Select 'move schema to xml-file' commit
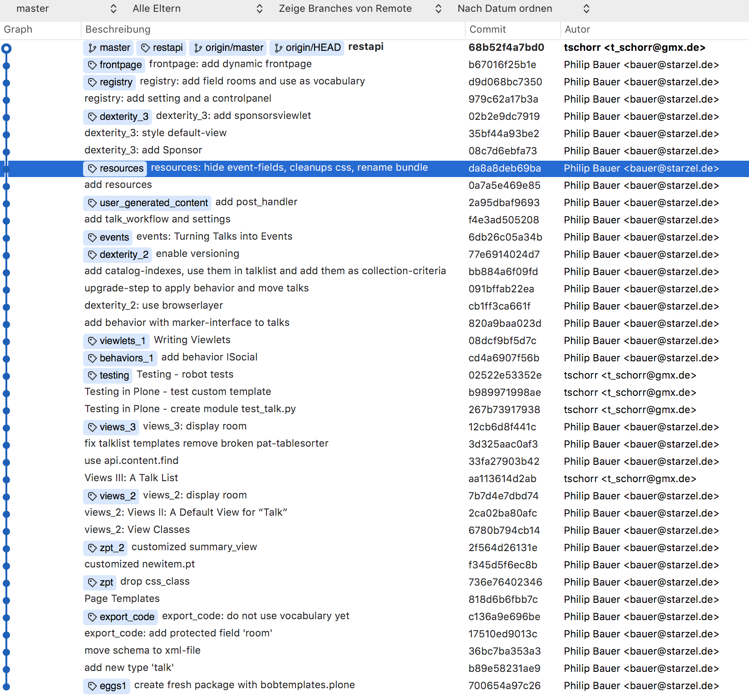The image size is (749, 700). [x=142, y=651]
